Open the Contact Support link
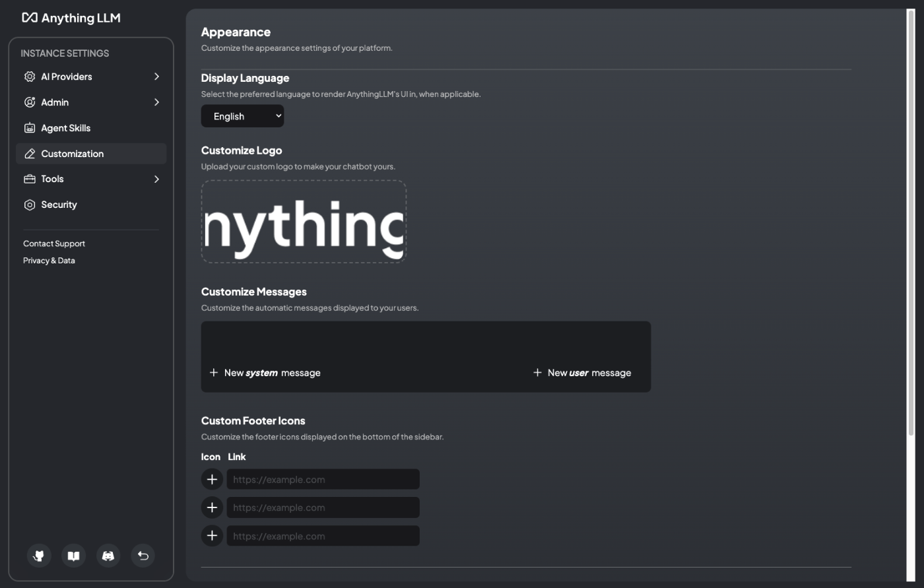This screenshot has width=924, height=588. (54, 244)
